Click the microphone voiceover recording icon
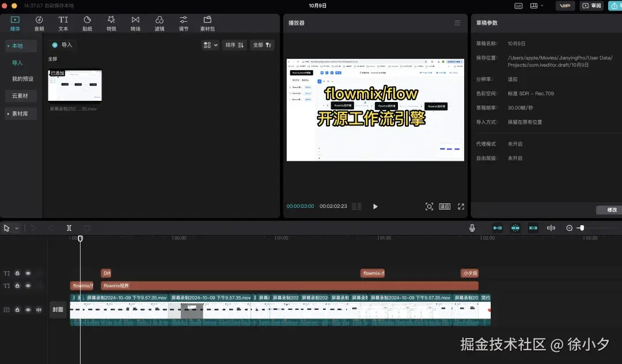The image size is (622, 364). [472, 227]
